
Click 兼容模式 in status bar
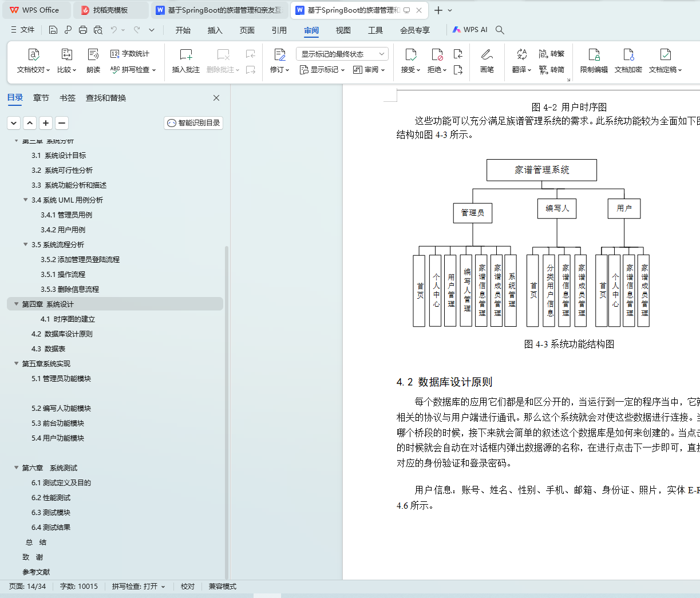pos(223,587)
